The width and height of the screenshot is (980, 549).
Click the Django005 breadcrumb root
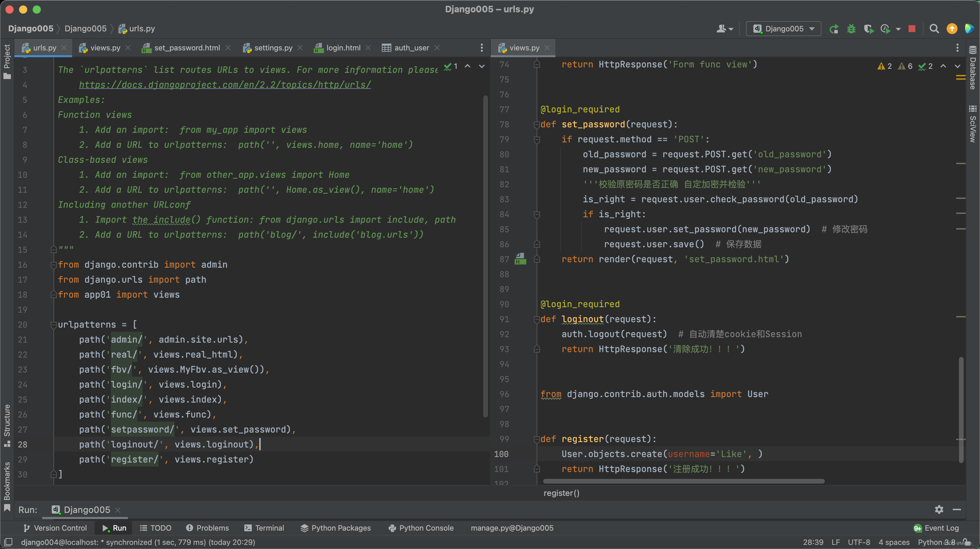(31, 29)
